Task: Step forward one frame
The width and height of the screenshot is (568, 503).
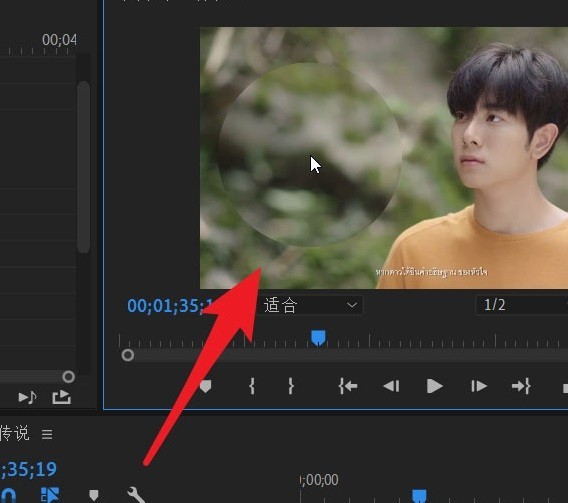Action: point(479,386)
